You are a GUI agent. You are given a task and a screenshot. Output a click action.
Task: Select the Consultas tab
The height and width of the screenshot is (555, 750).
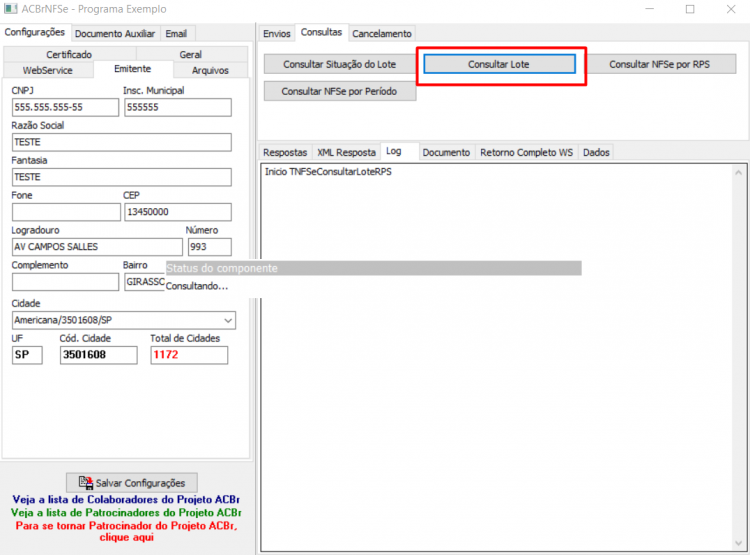click(321, 32)
